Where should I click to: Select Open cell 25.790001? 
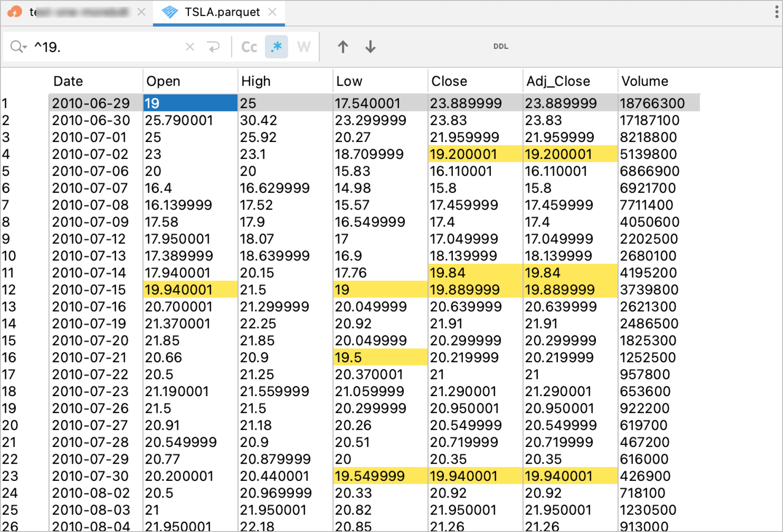[x=190, y=120]
